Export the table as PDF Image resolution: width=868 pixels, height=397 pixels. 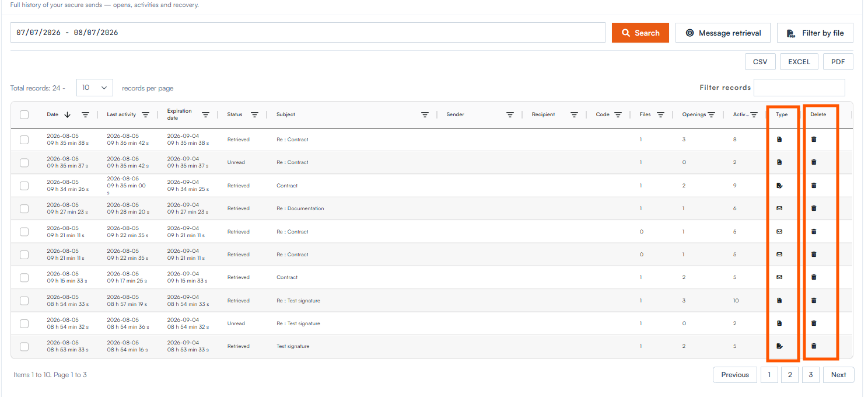(838, 62)
